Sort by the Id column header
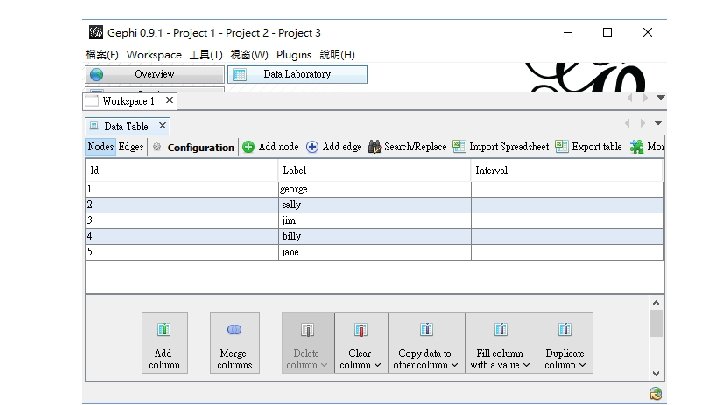The image size is (720, 405). [x=182, y=170]
